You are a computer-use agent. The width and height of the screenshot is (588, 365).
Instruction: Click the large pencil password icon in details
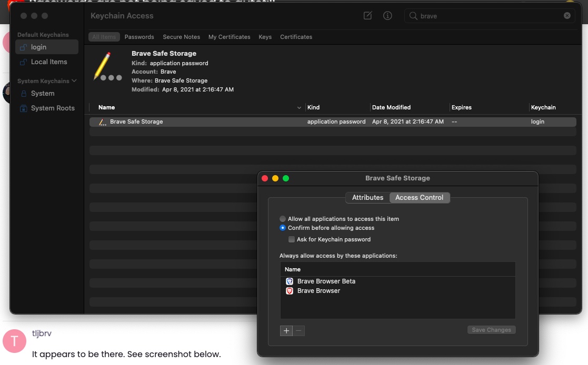pos(107,67)
